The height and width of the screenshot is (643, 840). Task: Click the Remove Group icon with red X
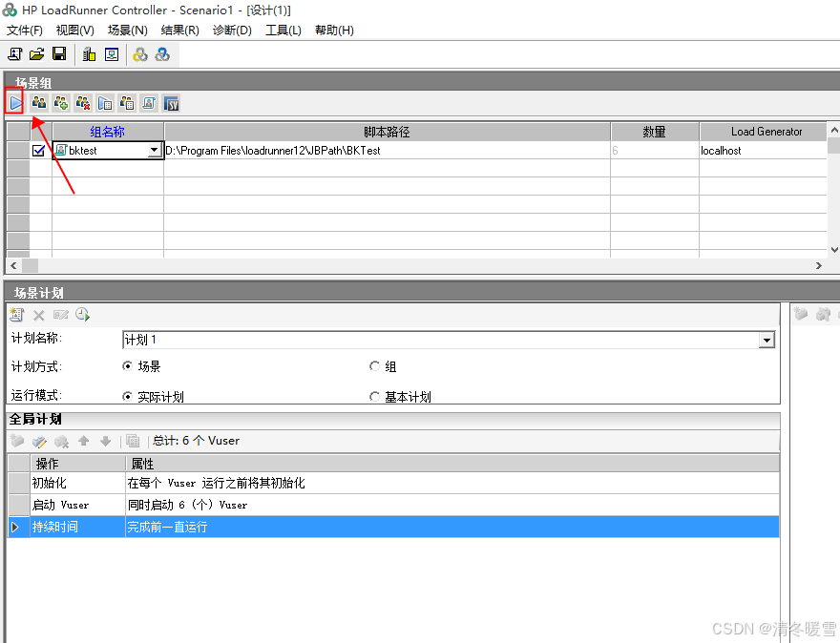(83, 103)
